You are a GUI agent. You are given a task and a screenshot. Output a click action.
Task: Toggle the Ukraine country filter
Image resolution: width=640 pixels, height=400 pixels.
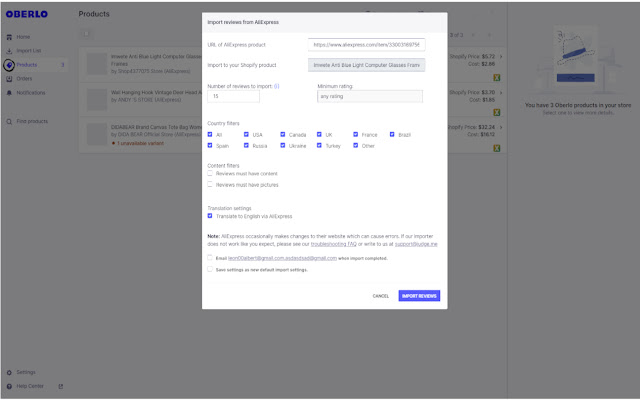282,146
